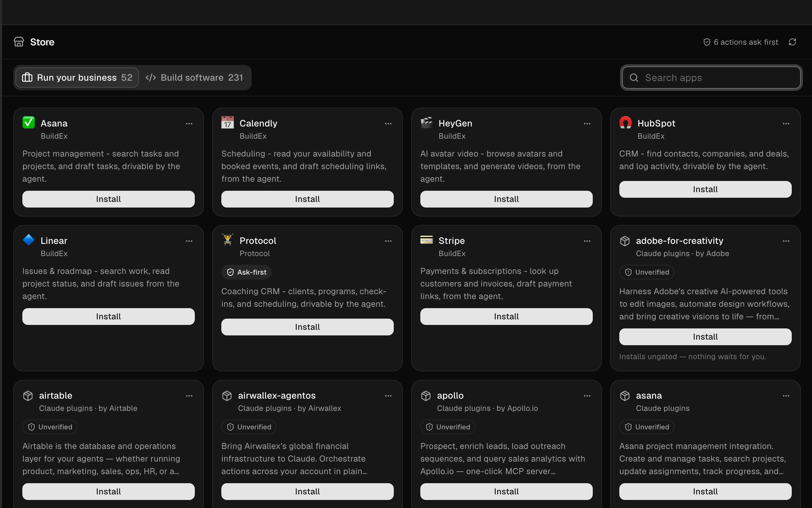Open the more options menu on the Linear card
Viewport: 812px width, 508px height.
(189, 241)
